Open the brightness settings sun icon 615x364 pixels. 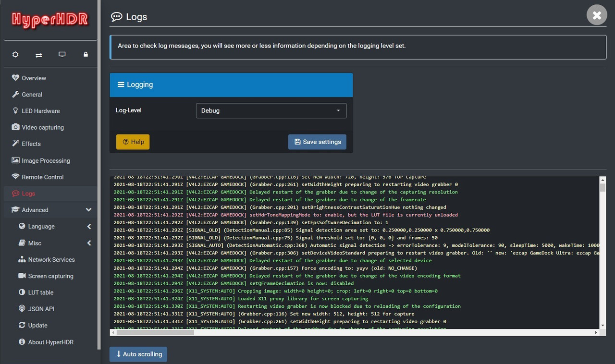click(x=15, y=55)
